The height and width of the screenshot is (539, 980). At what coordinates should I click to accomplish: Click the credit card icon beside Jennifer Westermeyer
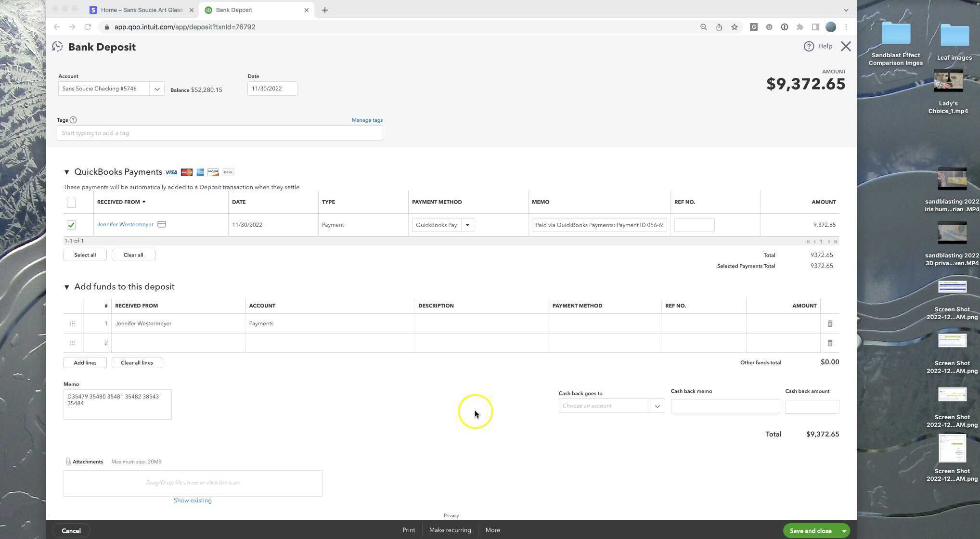click(x=162, y=224)
